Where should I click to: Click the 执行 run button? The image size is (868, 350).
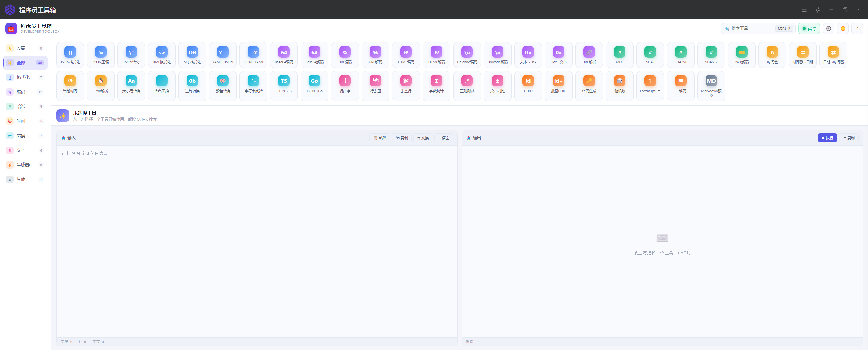[x=827, y=138]
